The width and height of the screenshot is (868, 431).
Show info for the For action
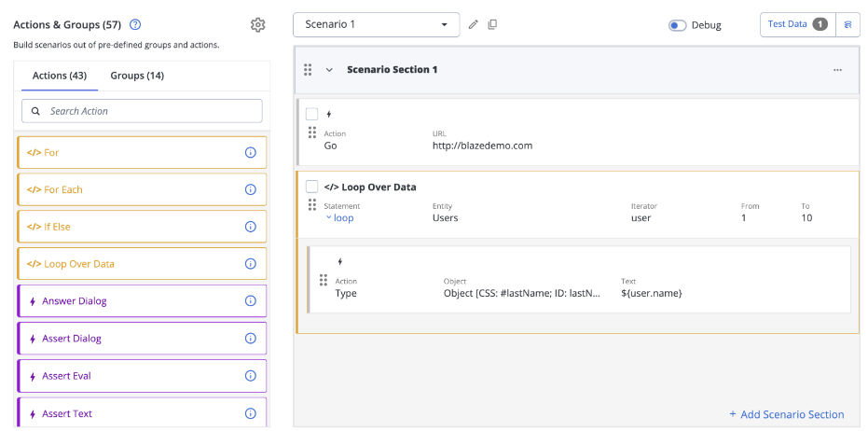[x=250, y=152]
